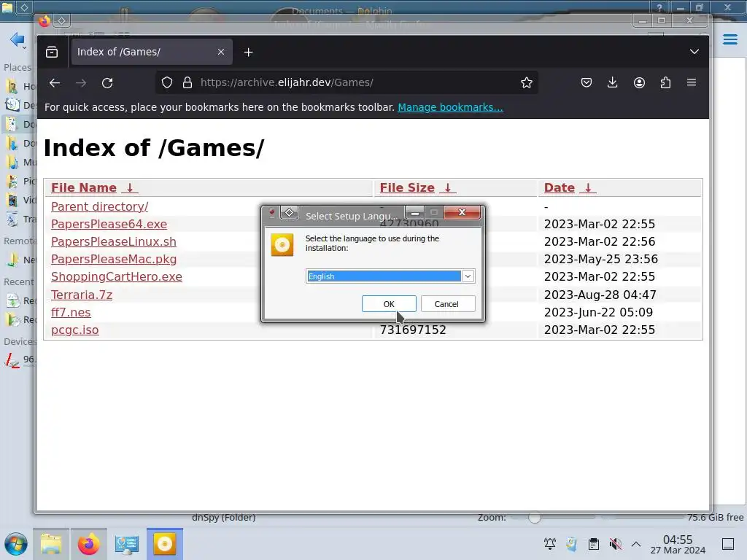747x560 pixels.
Task: Click the installer disc icon in dialog
Action: 282,245
